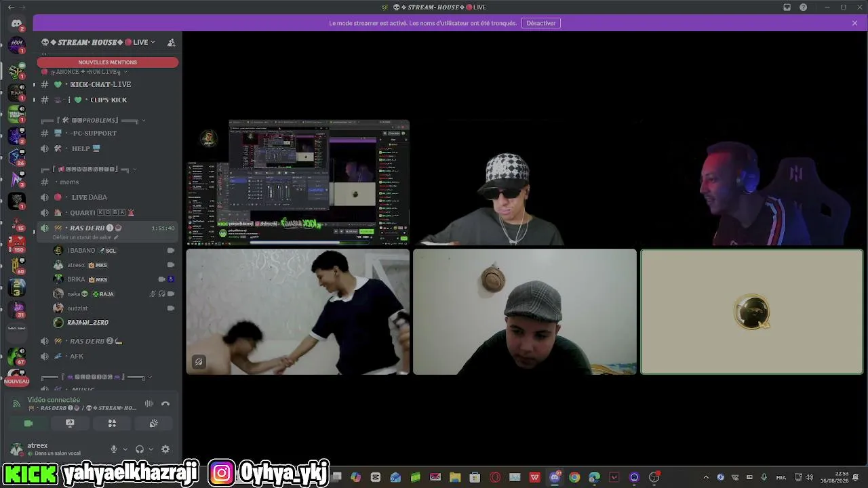Open headphone output options arrow
Viewport: 868px width, 488px height.
[x=151, y=449]
